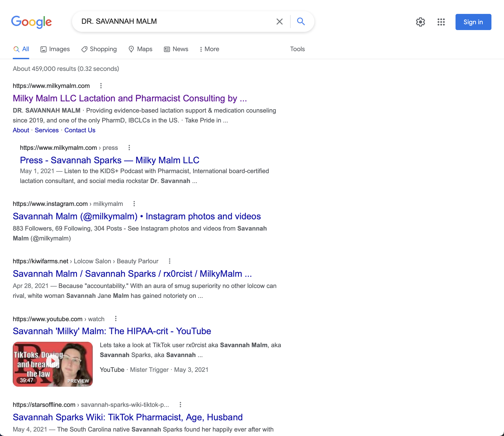
Task: Switch to the Images tab
Action: click(x=55, y=49)
